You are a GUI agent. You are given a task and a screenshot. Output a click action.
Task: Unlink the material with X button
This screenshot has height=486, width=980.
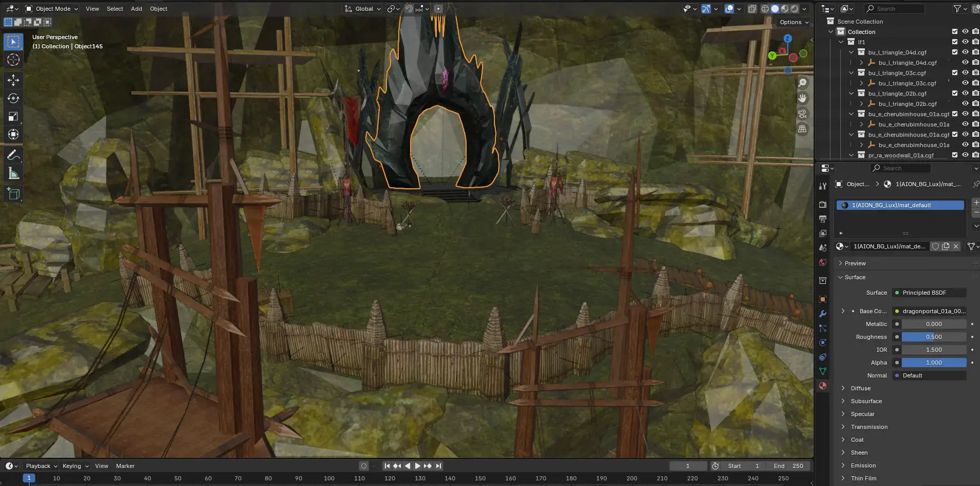tap(956, 246)
